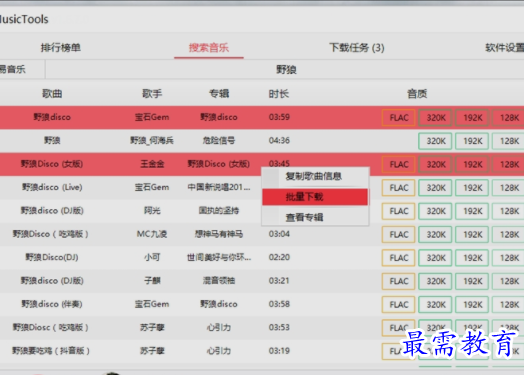Image resolution: width=524 pixels, height=375 pixels.
Task: Click the duration 03:04
Action: click(279, 234)
